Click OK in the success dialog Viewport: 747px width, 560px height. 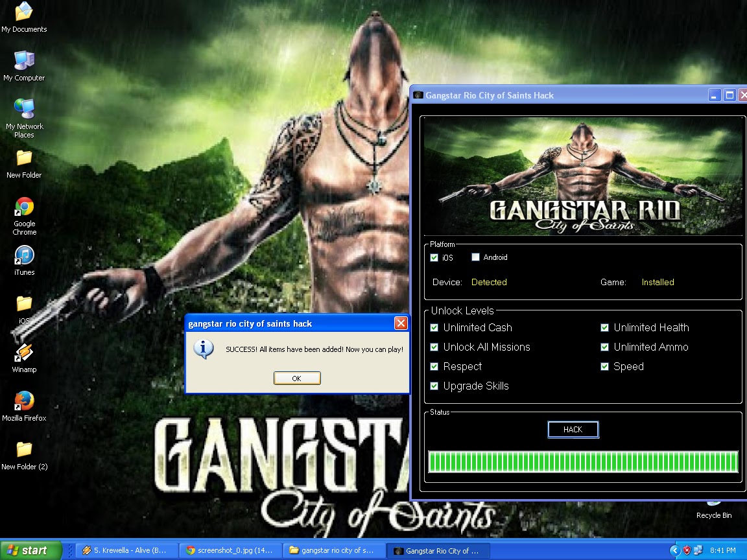click(x=297, y=378)
